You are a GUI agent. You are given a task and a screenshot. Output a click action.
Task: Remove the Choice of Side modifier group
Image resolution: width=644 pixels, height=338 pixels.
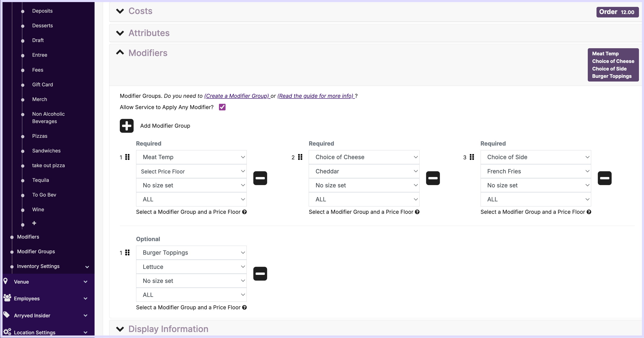pyautogui.click(x=605, y=178)
